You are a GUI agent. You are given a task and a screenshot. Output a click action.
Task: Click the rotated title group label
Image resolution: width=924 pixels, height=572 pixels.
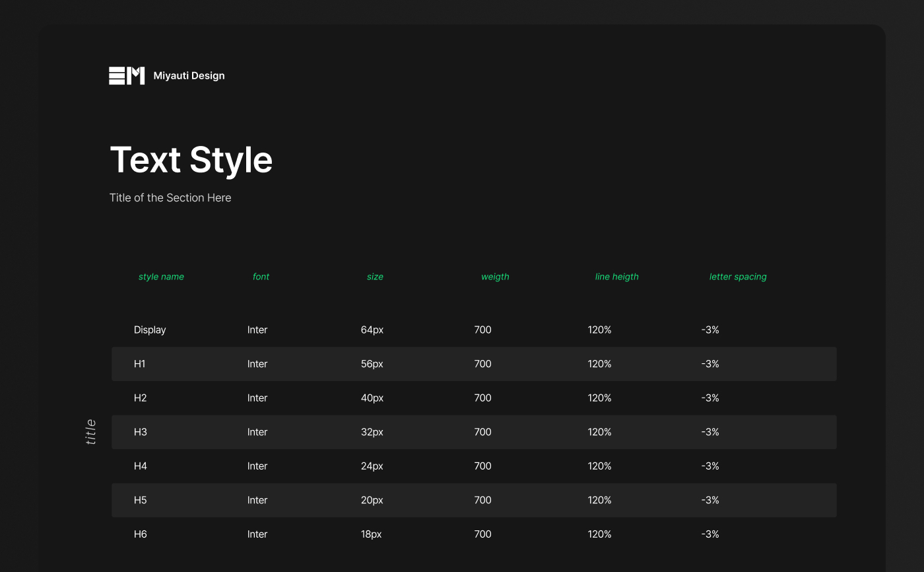click(91, 432)
